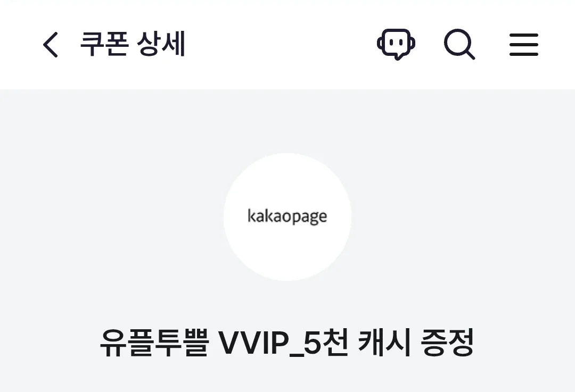Click the back chevron beside 쿠폰 상세

(x=51, y=44)
